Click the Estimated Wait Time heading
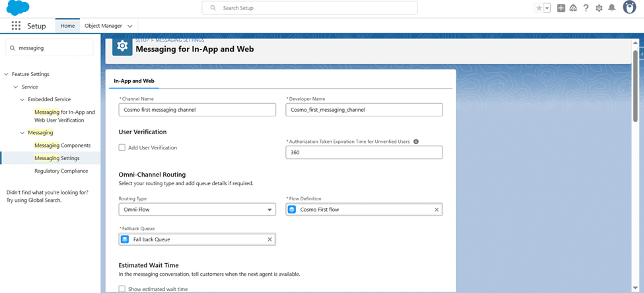This screenshot has width=644, height=293. [x=149, y=265]
